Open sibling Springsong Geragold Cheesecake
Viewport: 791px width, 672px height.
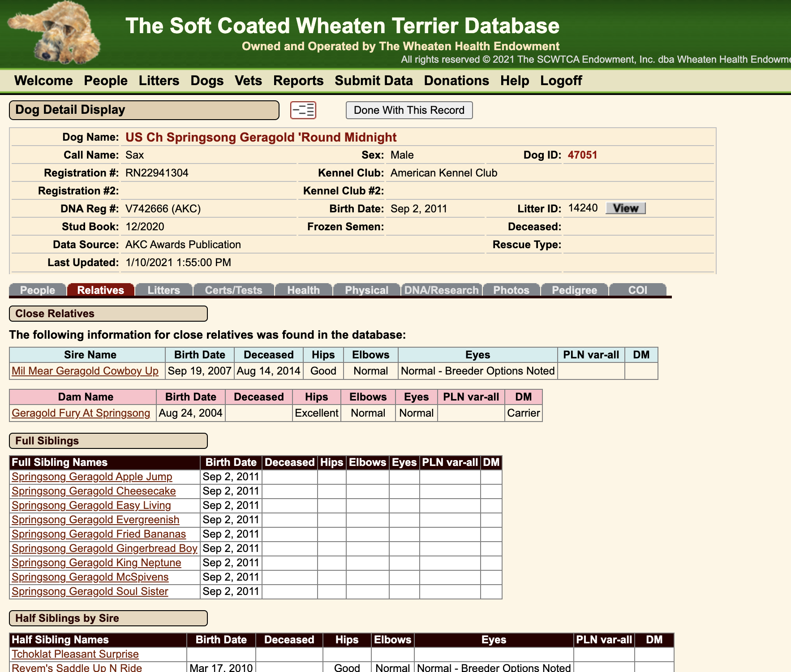94,491
